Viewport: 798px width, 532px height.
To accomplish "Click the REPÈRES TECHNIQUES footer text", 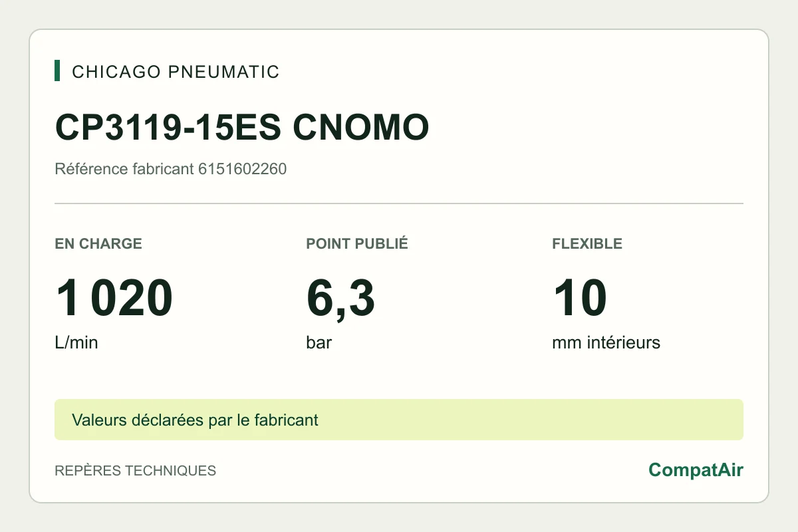I will coord(136,470).
